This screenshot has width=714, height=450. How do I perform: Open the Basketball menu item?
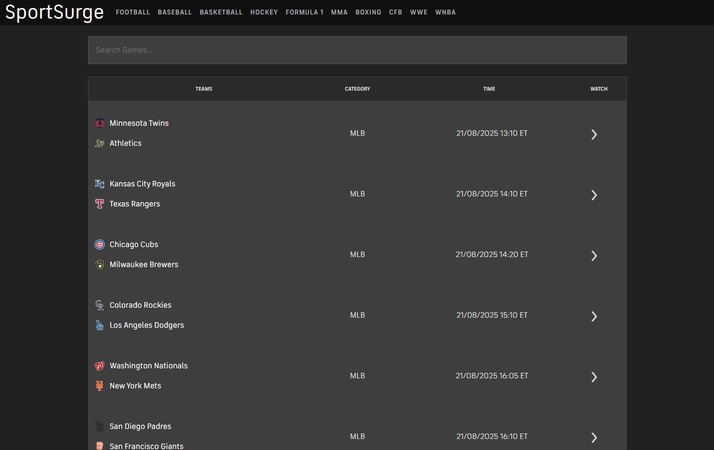(221, 12)
